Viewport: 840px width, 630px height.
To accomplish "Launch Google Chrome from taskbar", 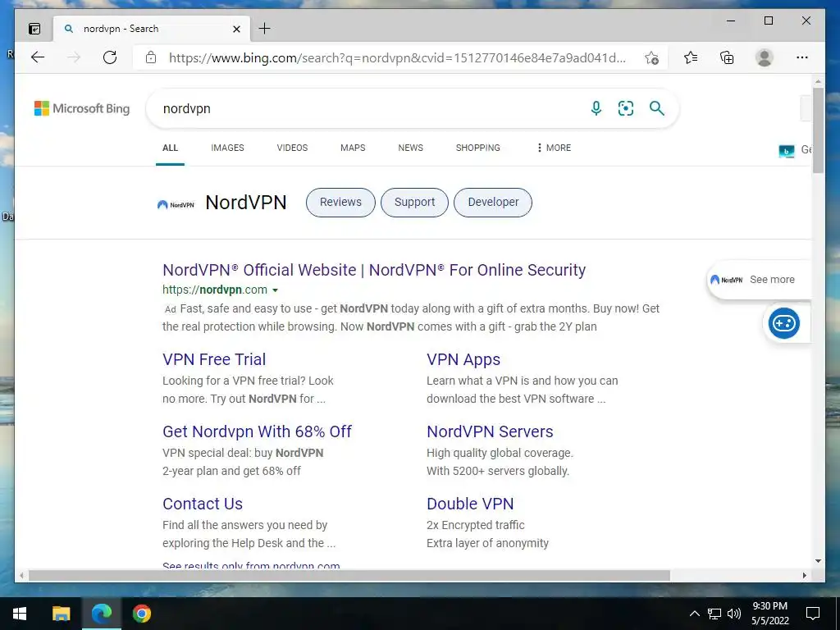I will pyautogui.click(x=141, y=614).
